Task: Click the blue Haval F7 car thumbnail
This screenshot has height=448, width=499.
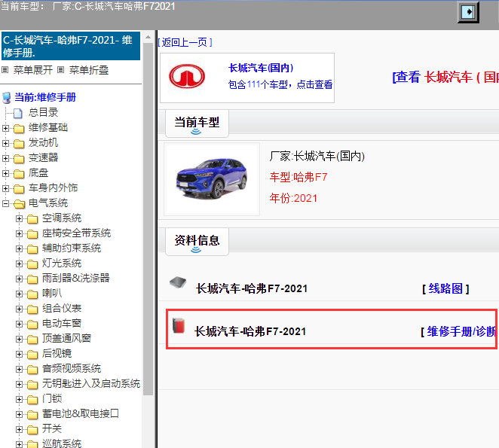Action: [x=212, y=179]
